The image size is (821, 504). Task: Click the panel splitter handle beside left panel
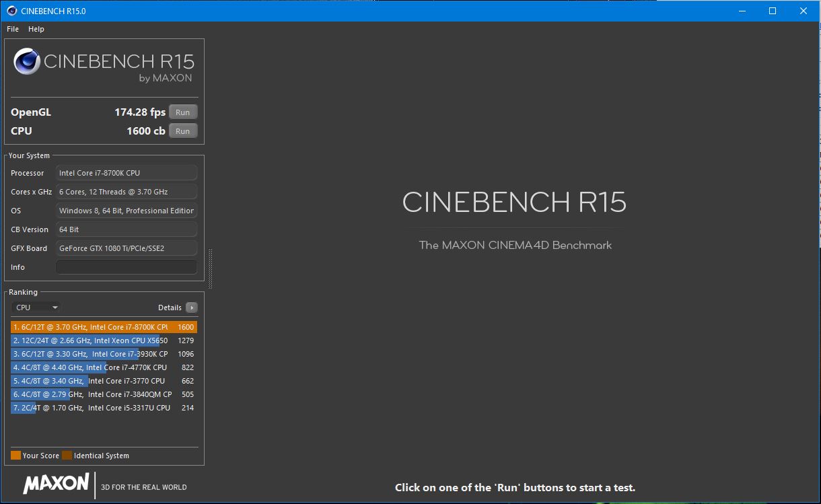point(210,268)
